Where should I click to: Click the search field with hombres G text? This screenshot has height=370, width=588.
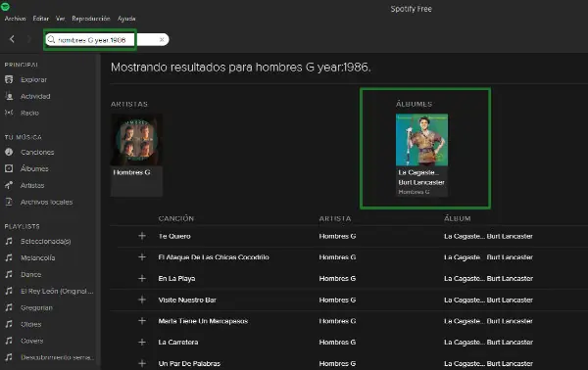click(107, 39)
